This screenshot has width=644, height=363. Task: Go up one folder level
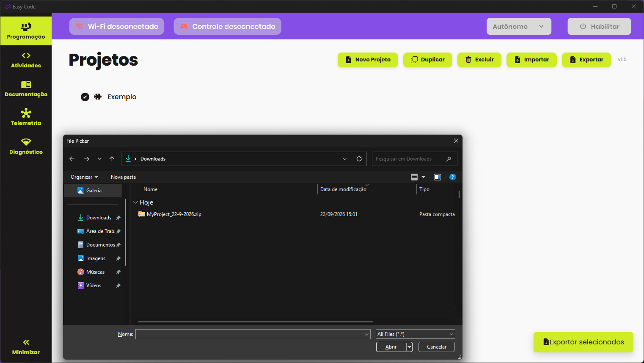tap(112, 159)
